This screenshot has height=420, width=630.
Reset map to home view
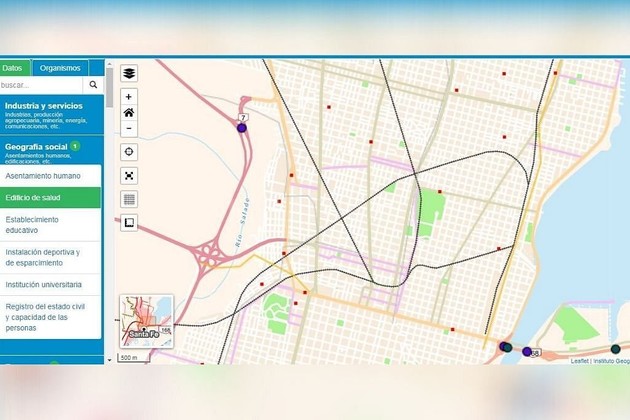[129, 113]
